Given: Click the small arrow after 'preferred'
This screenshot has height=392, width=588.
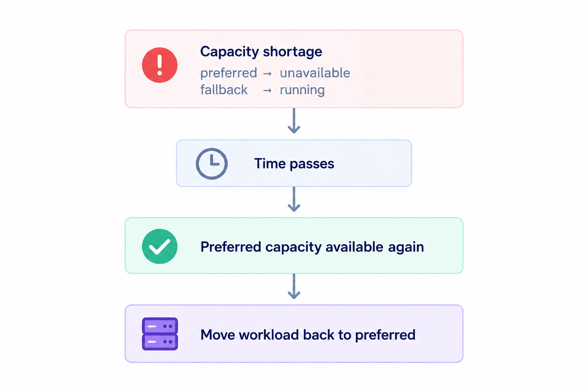Looking at the screenshot, I should tap(268, 73).
